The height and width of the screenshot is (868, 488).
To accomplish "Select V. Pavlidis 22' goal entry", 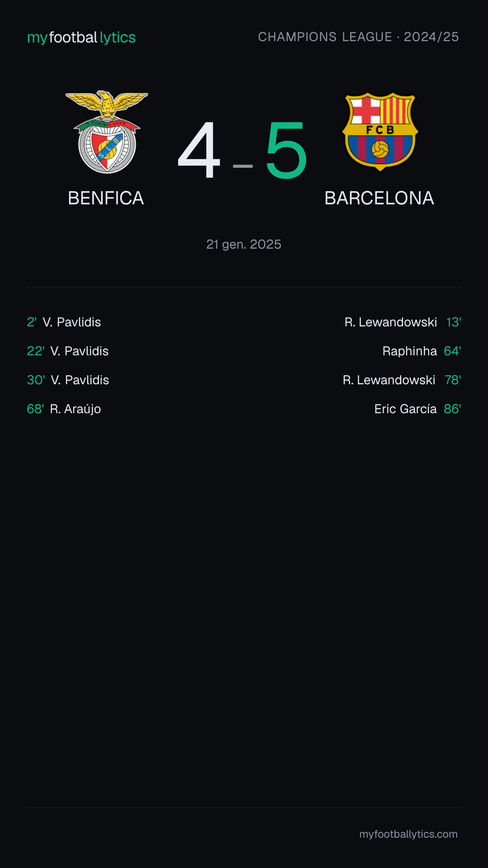I will tap(68, 351).
